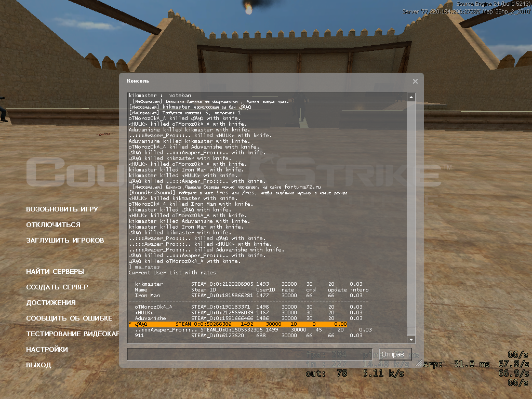Viewport: 532px width, 399px height.
Task: Click 'UserID' column header
Action: click(265, 290)
